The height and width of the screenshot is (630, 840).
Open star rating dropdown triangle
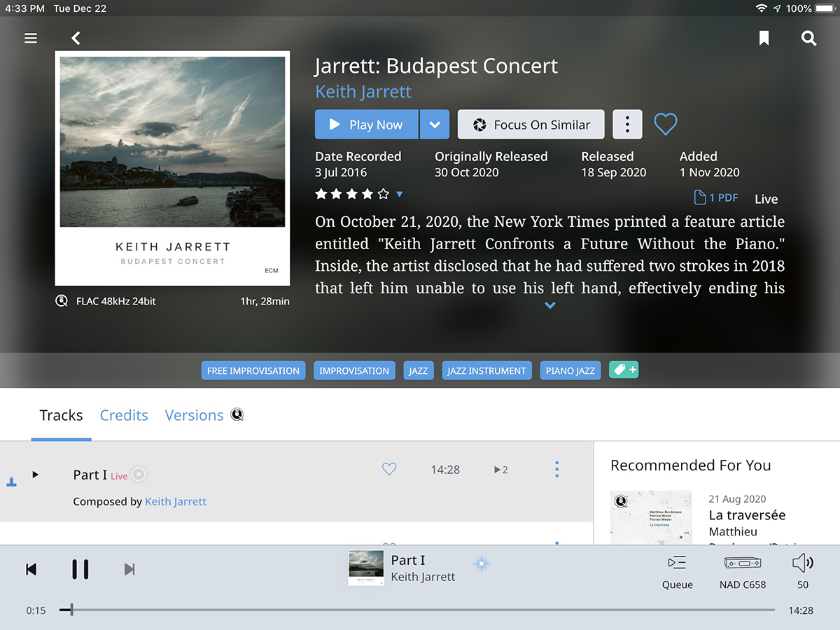coord(400,194)
